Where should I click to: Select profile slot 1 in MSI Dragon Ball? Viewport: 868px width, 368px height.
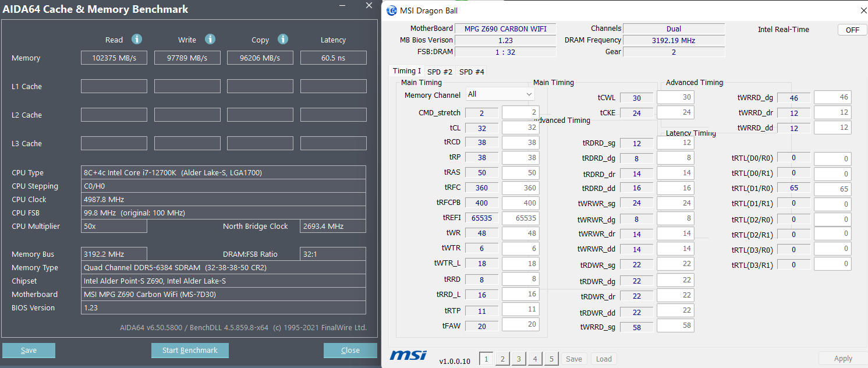[x=486, y=359]
